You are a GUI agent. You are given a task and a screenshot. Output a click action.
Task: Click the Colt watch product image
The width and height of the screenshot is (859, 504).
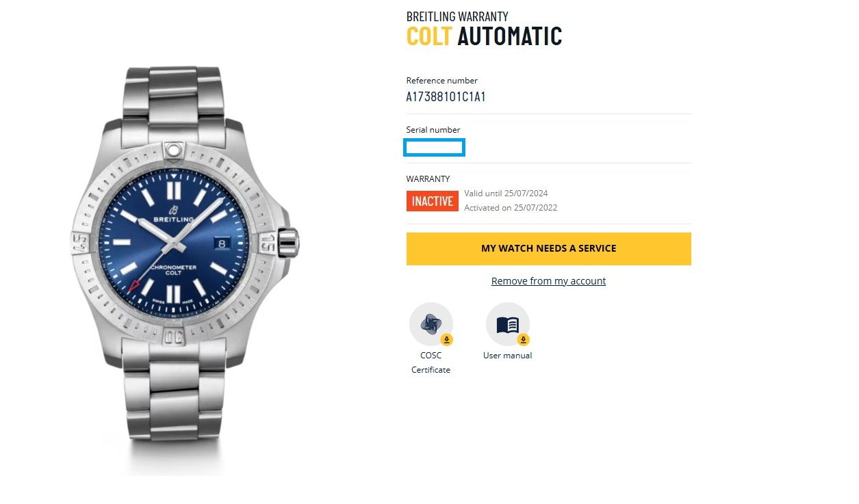(185, 270)
